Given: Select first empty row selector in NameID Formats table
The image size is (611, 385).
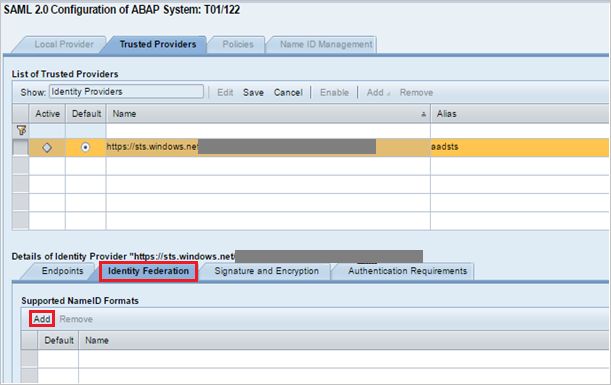Looking at the screenshot, I should [x=29, y=359].
